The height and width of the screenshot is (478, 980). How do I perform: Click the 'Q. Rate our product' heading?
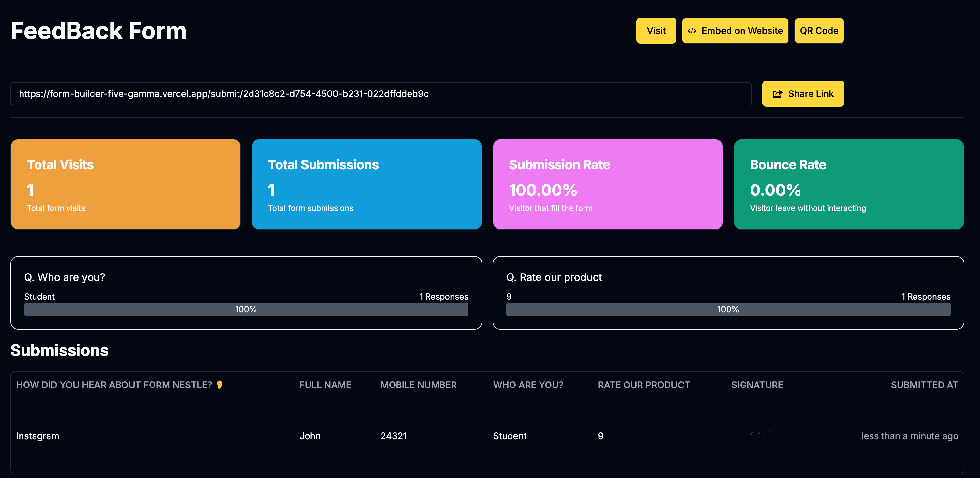pos(554,277)
